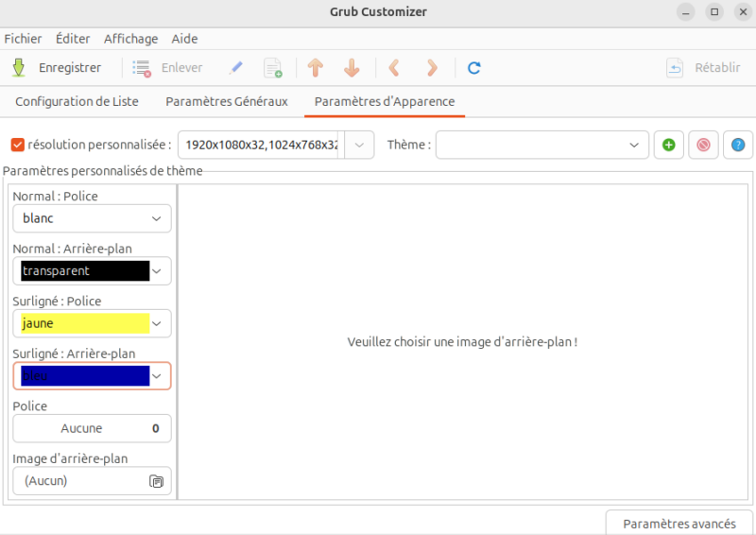Click the Paramètres avancés button

click(679, 524)
